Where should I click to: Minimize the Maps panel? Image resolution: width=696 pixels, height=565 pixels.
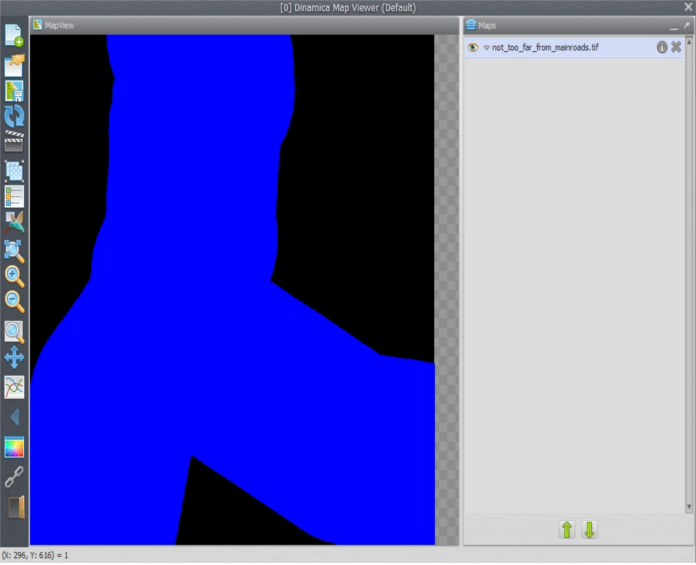pos(673,24)
